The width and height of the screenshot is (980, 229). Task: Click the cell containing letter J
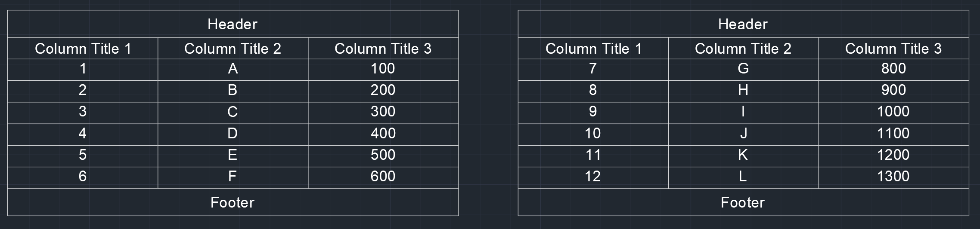[743, 134]
